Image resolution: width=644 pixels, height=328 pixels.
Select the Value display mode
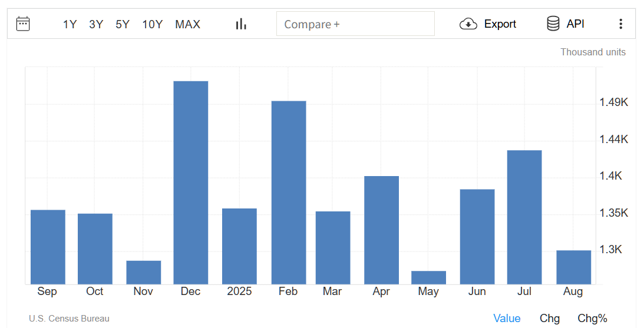coord(507,319)
